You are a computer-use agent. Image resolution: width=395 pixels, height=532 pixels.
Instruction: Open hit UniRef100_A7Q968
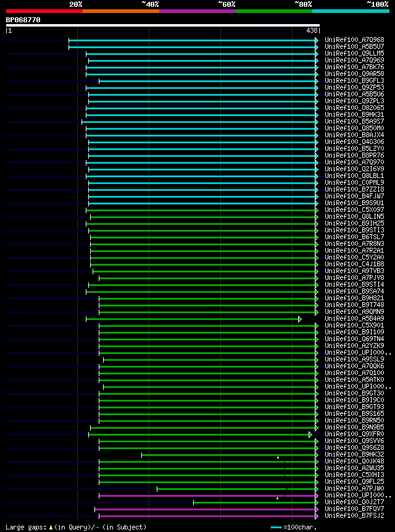(354, 40)
